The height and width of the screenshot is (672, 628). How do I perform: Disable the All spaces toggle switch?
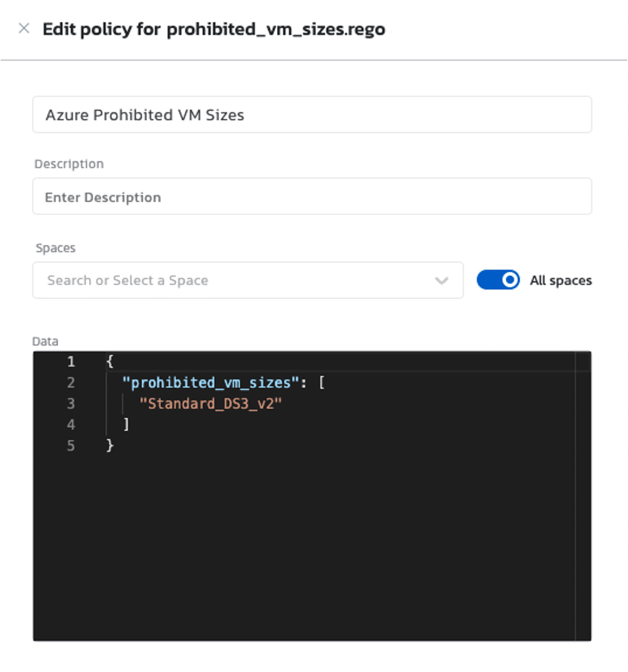[498, 280]
